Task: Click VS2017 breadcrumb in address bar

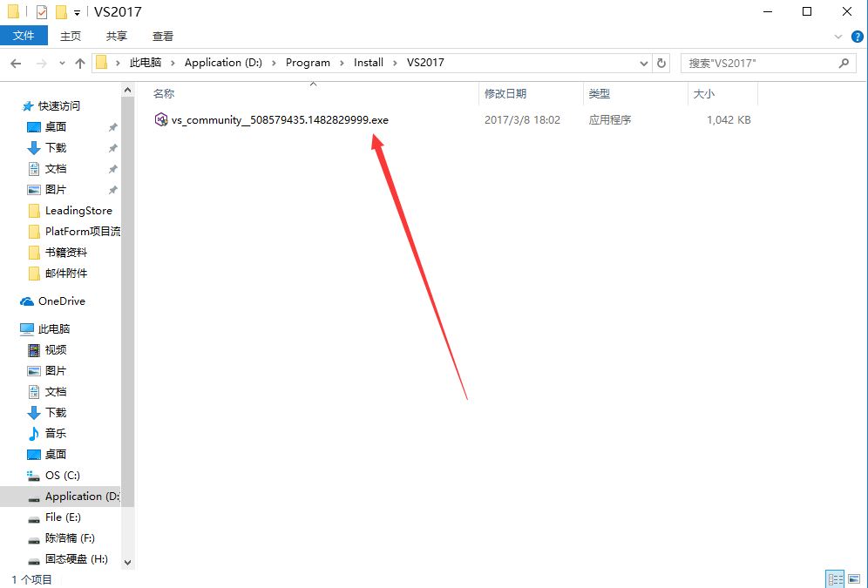Action: click(425, 63)
